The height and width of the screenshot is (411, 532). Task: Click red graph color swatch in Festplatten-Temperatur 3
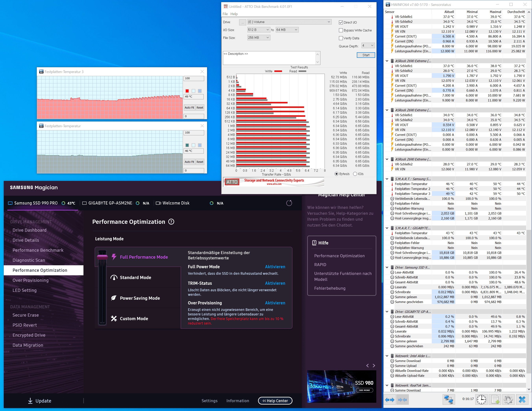coord(187,91)
